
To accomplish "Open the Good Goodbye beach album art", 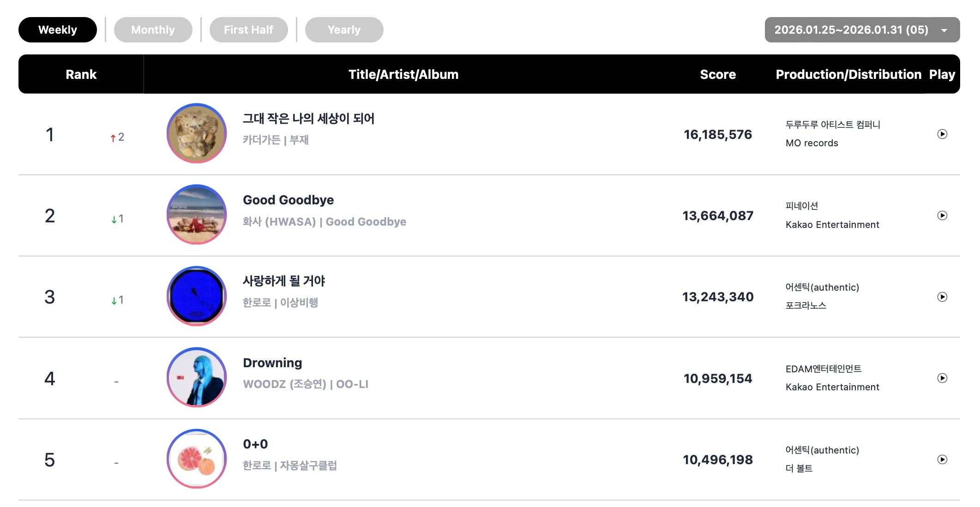I will 197,215.
